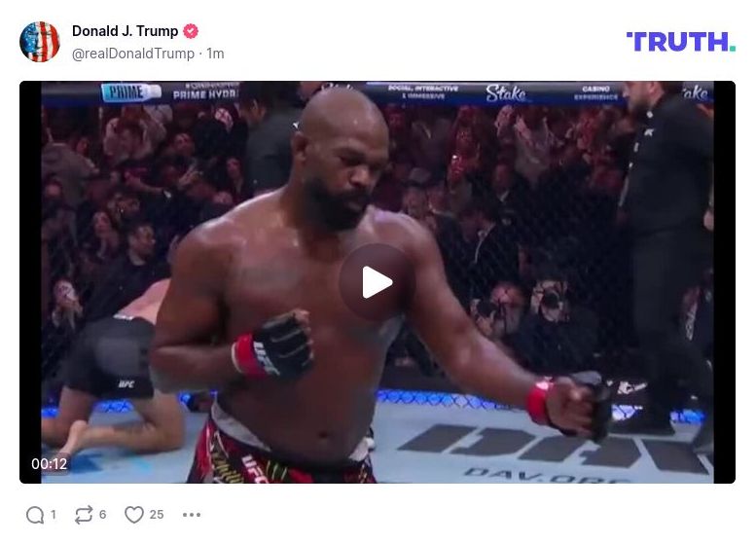Image resolution: width=756 pixels, height=544 pixels.
Task: Click the like count showing 25
Action: [x=157, y=515]
